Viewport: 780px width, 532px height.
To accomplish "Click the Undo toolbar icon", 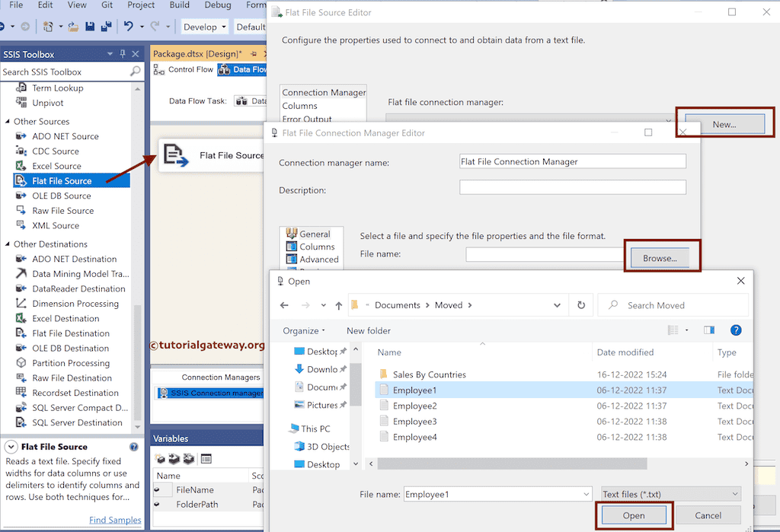I will [126, 27].
